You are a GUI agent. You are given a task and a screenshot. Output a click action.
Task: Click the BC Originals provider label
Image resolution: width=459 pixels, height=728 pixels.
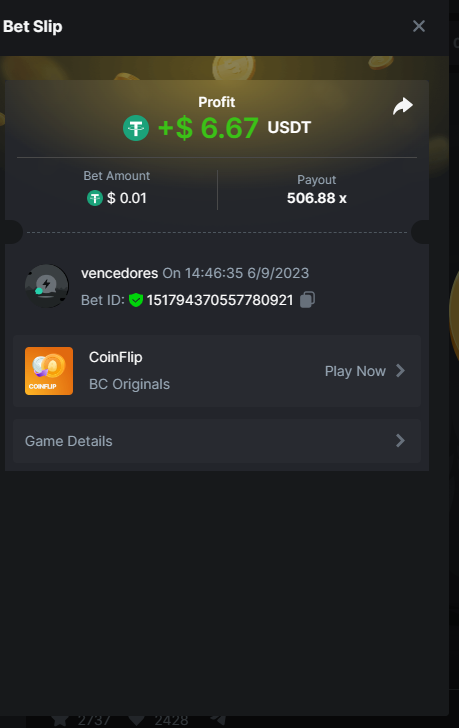(129, 384)
